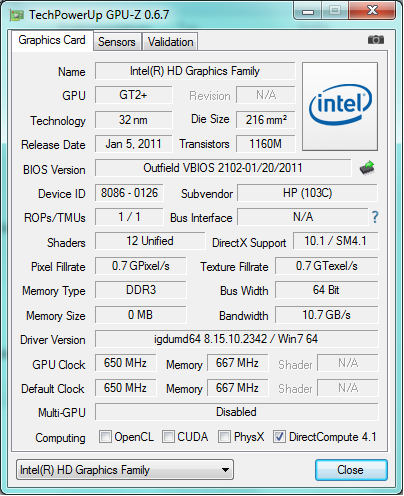Click the GPU Clock 650 MHz field
Image resolution: width=404 pixels, height=496 pixels.
coord(125,363)
